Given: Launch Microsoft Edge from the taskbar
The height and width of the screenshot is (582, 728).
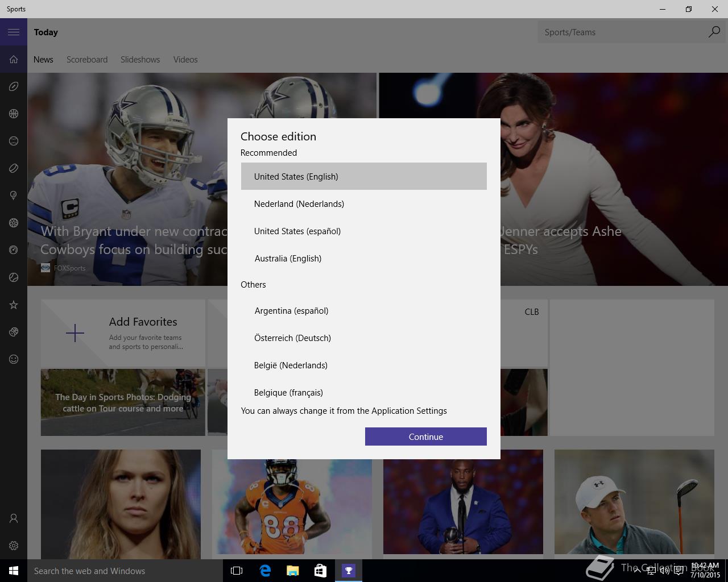Looking at the screenshot, I should (x=264, y=571).
